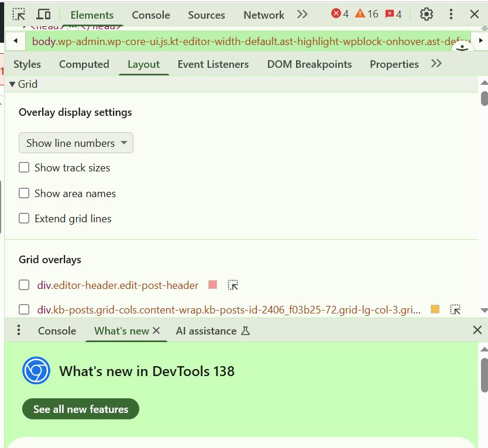Click the inspect icon beside editor-header overlay
The image size is (488, 448).
pos(232,285)
